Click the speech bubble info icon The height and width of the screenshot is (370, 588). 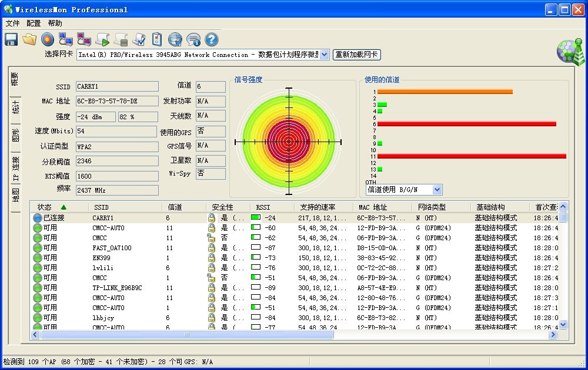coord(193,39)
